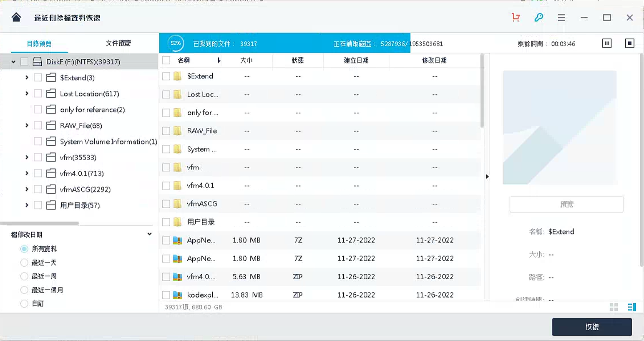Open the hamburger menu icon
644x341 pixels.
coord(561,18)
